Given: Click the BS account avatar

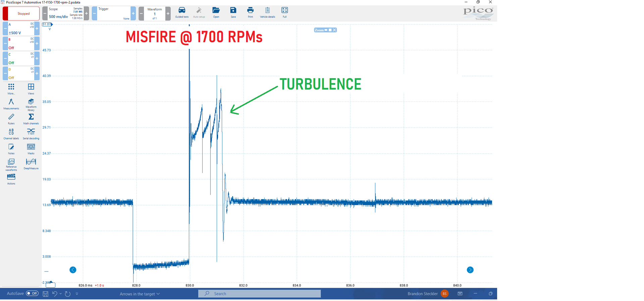Looking at the screenshot, I should 444,294.
